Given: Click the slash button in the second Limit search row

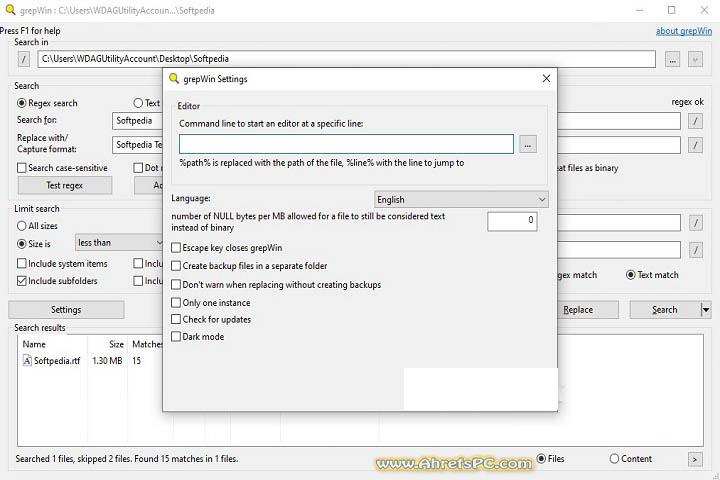Looking at the screenshot, I should (696, 250).
